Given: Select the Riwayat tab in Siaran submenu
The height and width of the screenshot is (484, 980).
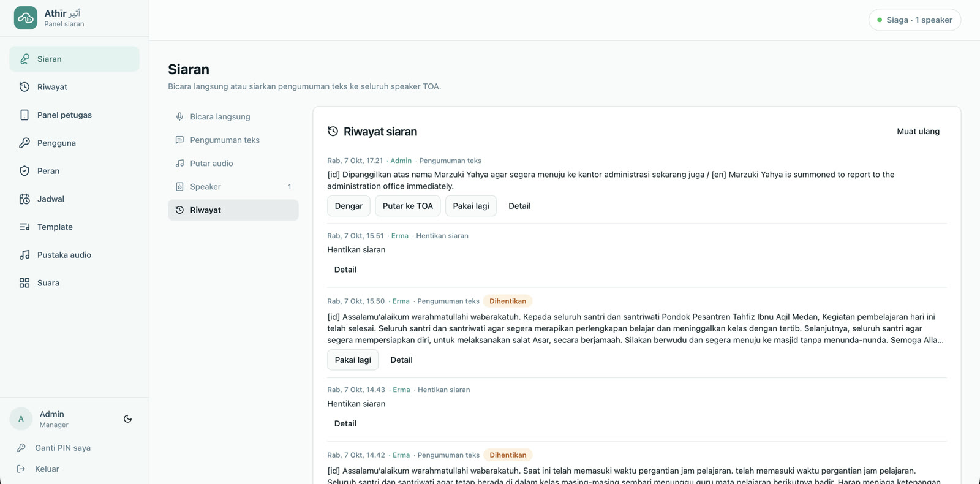Looking at the screenshot, I should tap(233, 210).
